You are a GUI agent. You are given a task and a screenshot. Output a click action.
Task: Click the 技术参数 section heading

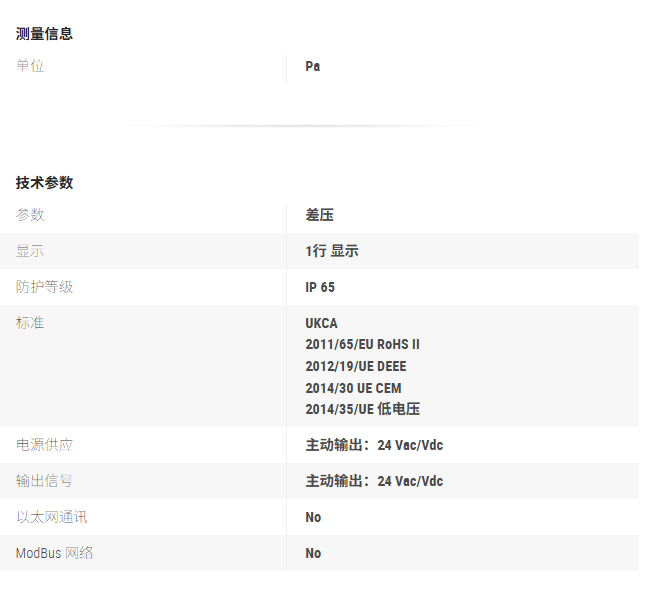click(x=44, y=183)
